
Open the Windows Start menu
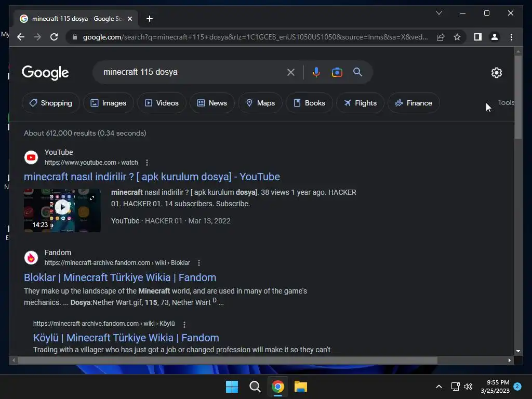pyautogui.click(x=232, y=387)
